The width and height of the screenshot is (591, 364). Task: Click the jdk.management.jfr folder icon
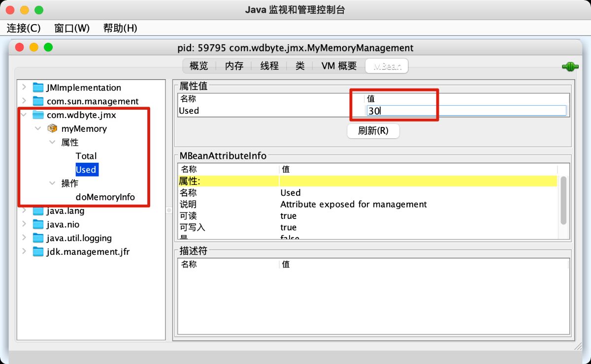pyautogui.click(x=38, y=252)
